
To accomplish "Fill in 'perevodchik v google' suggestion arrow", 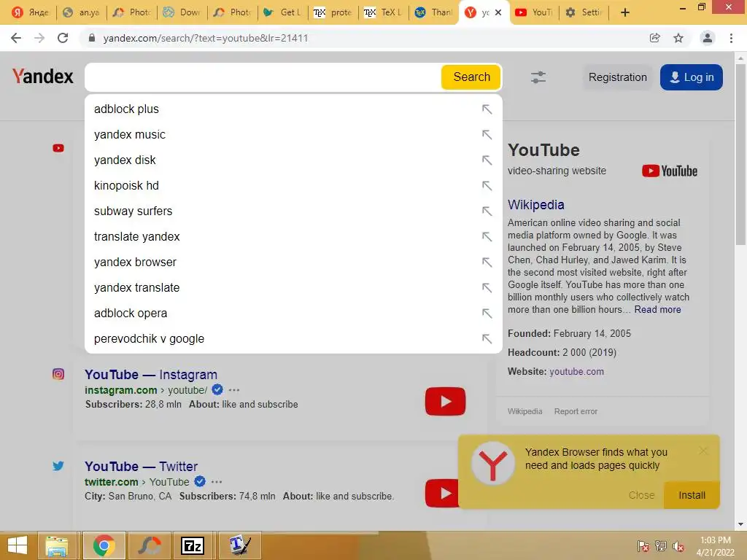I will pos(487,338).
